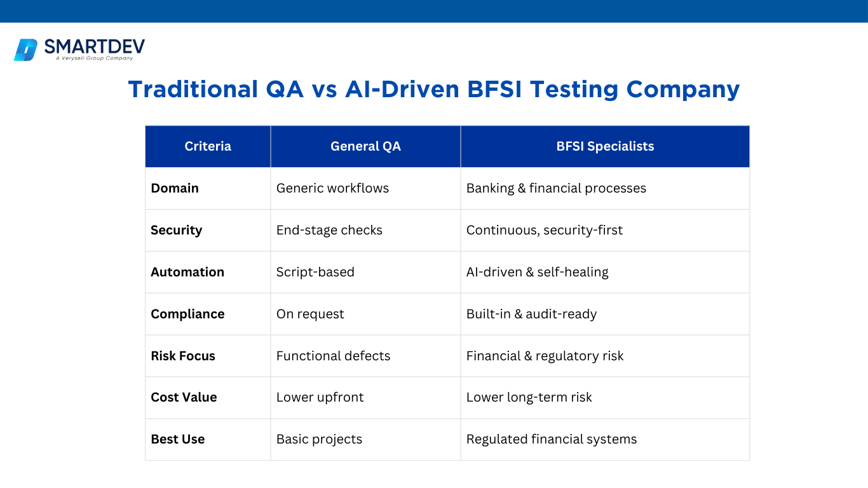
Task: Select the Criteria column header
Action: pos(208,146)
